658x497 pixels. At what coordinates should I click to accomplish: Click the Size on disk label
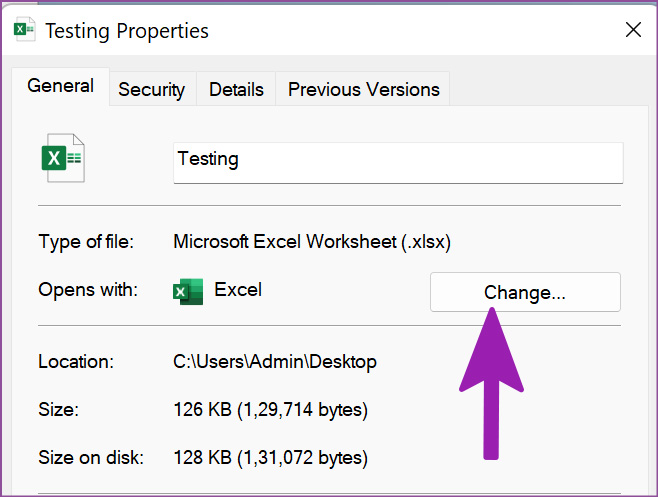(x=91, y=458)
